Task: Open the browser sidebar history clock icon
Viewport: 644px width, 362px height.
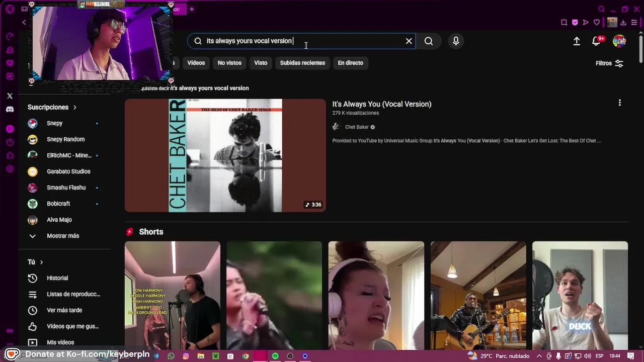Action: 10,142
